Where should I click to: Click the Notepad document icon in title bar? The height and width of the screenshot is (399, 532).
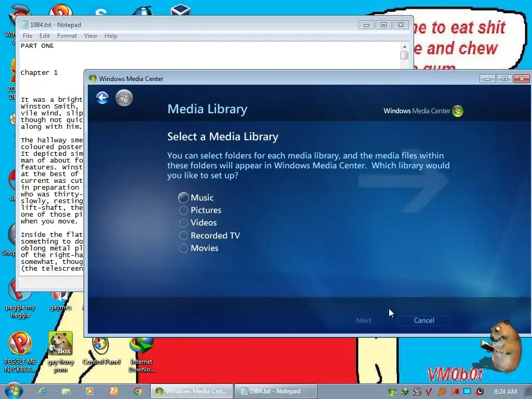tap(24, 24)
